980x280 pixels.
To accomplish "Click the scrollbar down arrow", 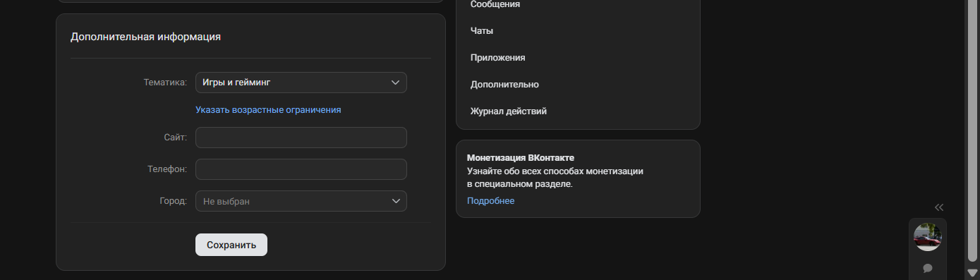I will click(972, 272).
